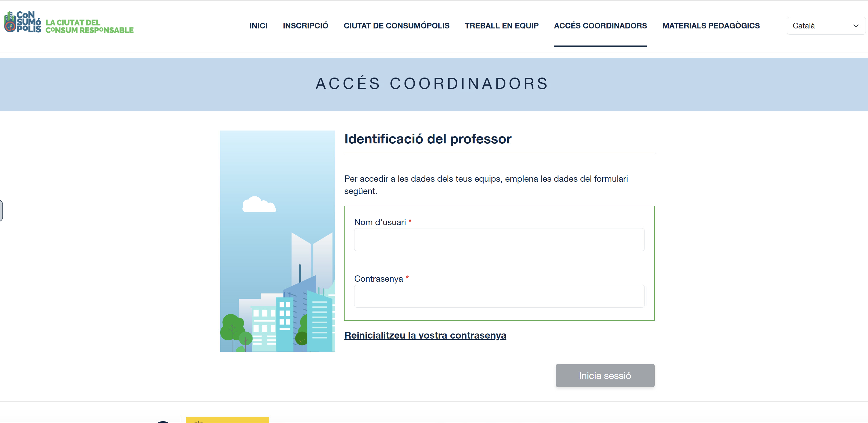Focus the Nom d'usuari input field
Viewport: 868px width, 423px height.
click(499, 239)
